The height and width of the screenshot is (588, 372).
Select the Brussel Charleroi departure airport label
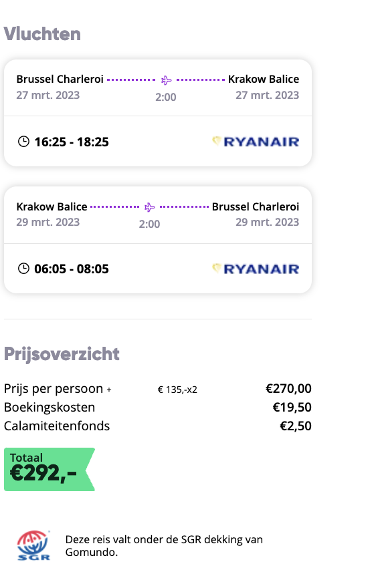60,79
